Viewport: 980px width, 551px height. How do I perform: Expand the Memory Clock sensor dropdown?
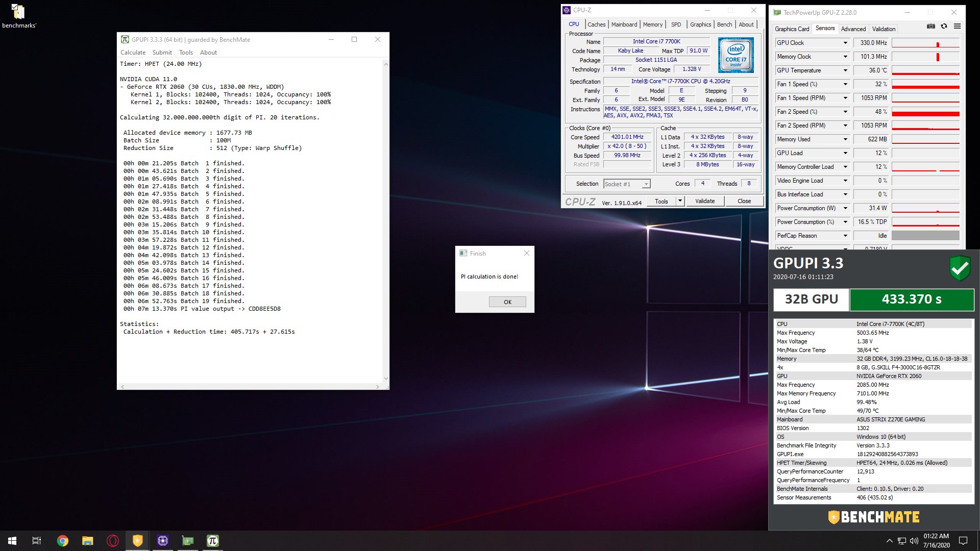tap(845, 57)
